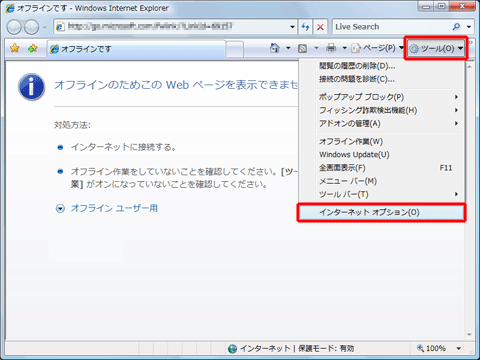480x360 pixels.
Task: Open ツール バー(T) submenu
Action: 382,194
